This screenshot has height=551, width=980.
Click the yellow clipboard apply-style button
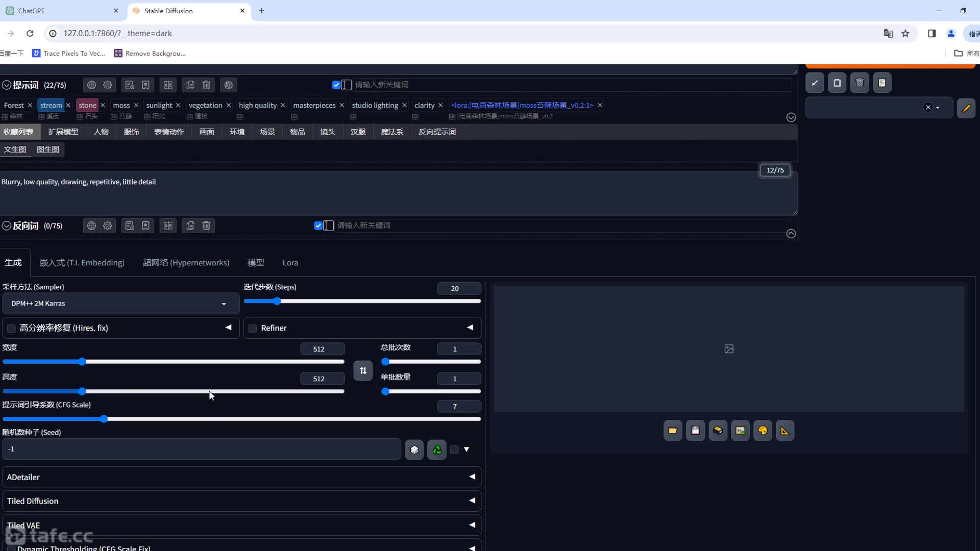click(x=882, y=83)
